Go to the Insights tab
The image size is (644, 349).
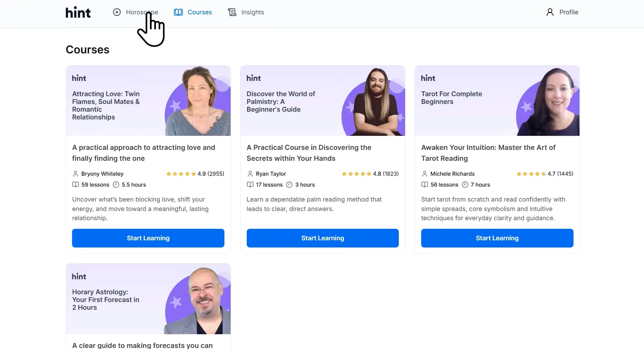tap(246, 12)
